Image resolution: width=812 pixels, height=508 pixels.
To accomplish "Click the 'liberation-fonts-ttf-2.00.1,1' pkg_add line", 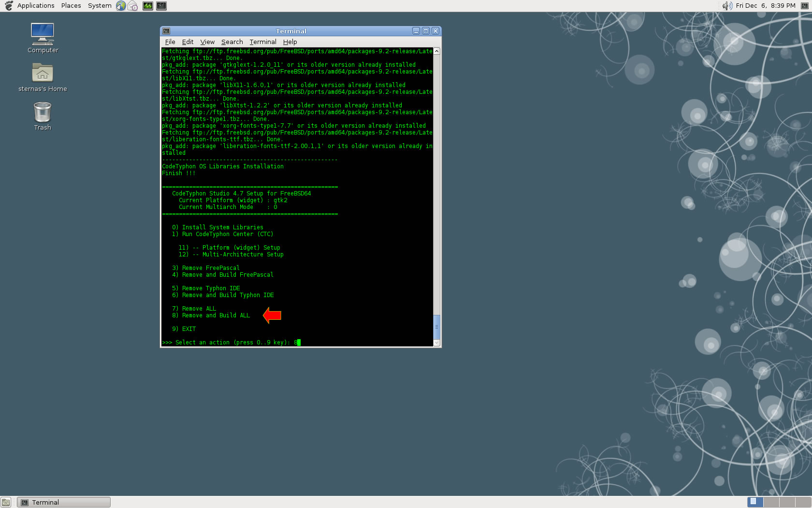I will [x=297, y=149].
